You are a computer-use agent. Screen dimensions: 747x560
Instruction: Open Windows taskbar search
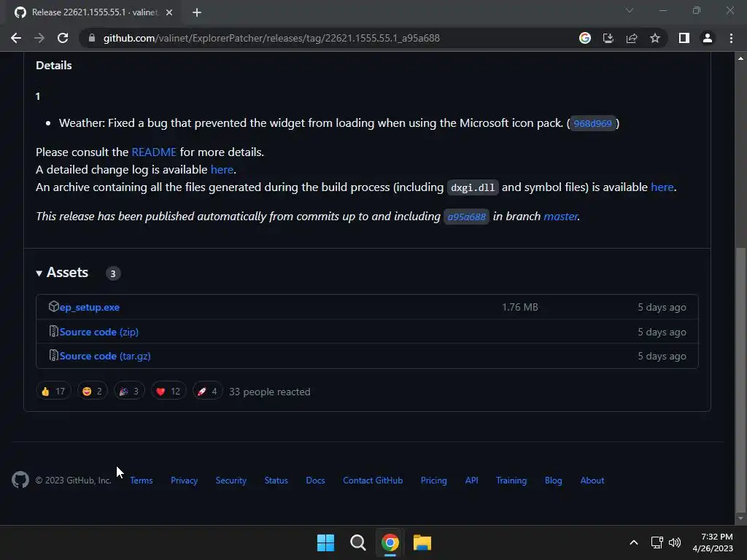click(x=357, y=542)
